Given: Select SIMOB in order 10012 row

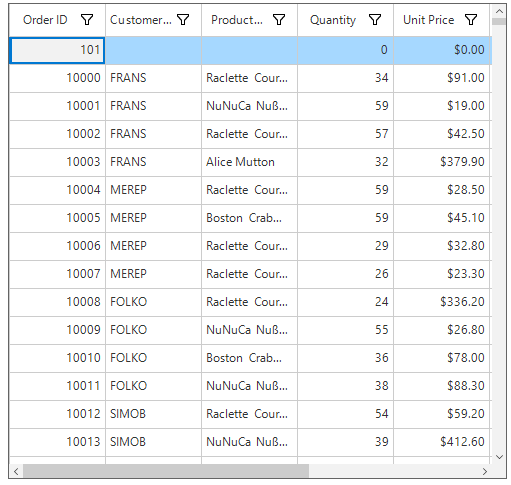Looking at the screenshot, I should click(x=153, y=414).
